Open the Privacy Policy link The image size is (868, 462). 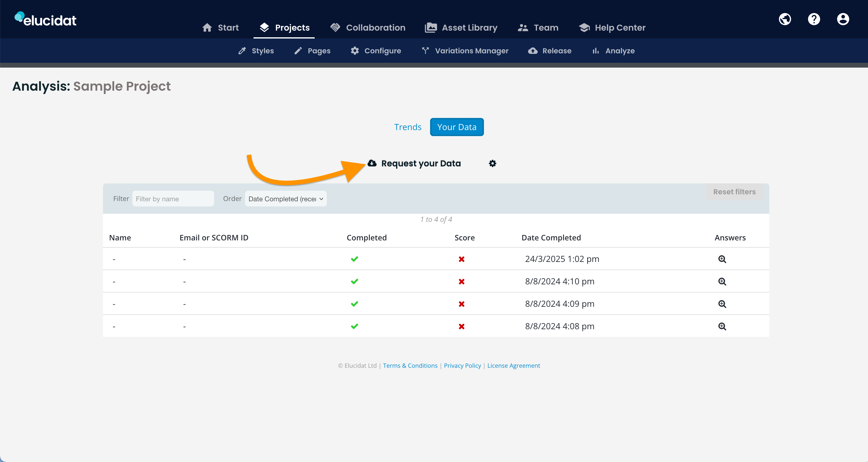click(462, 366)
